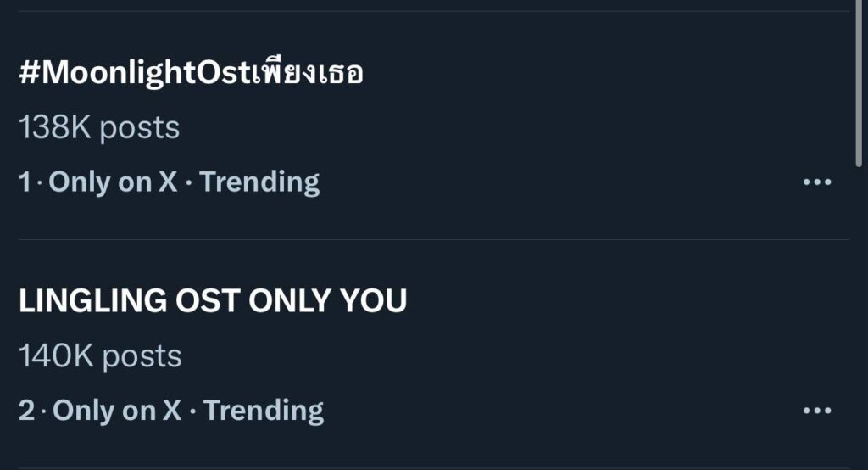
Task: Click the divider line between the two trends
Action: tap(432, 239)
